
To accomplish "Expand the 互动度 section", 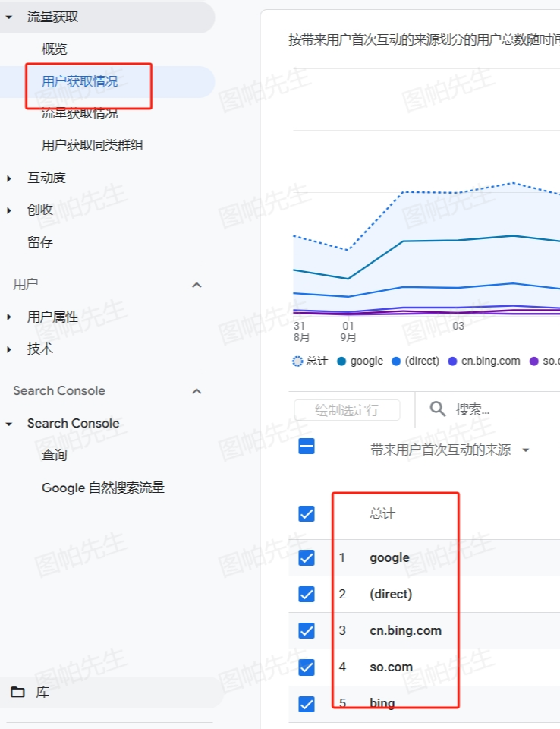I will tap(9, 178).
